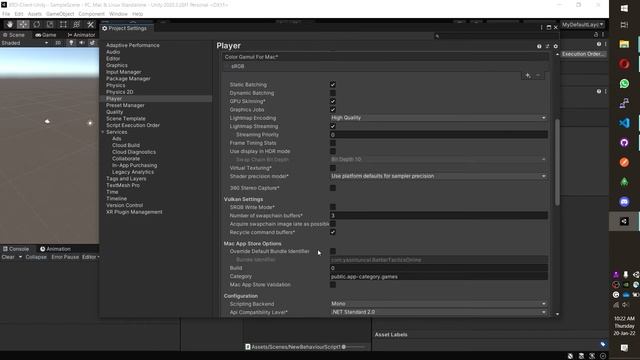The height and width of the screenshot is (360, 640).
Task: Open Shaded draw mode dropdown
Action: (25, 43)
